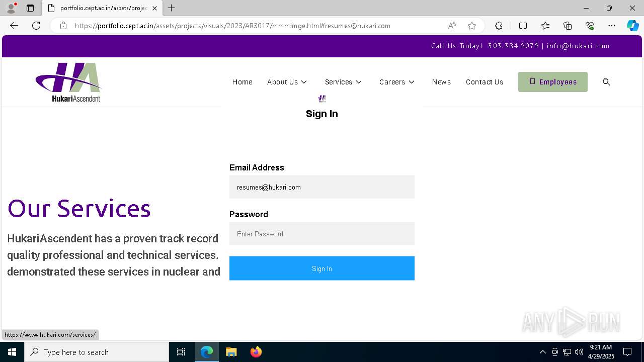This screenshot has width=644, height=362.
Task: Open notification center icon
Action: pyautogui.click(x=627, y=352)
